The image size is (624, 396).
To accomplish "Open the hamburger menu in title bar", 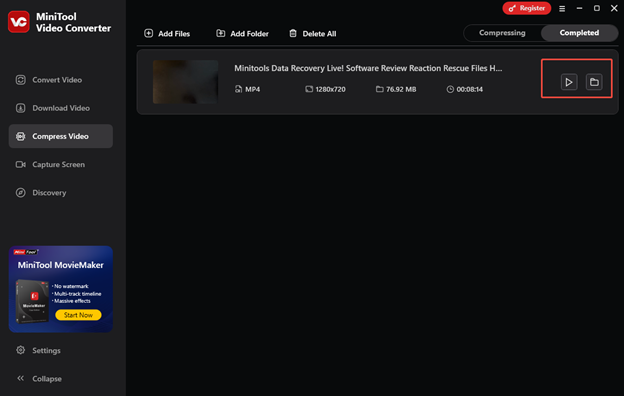I will 562,8.
